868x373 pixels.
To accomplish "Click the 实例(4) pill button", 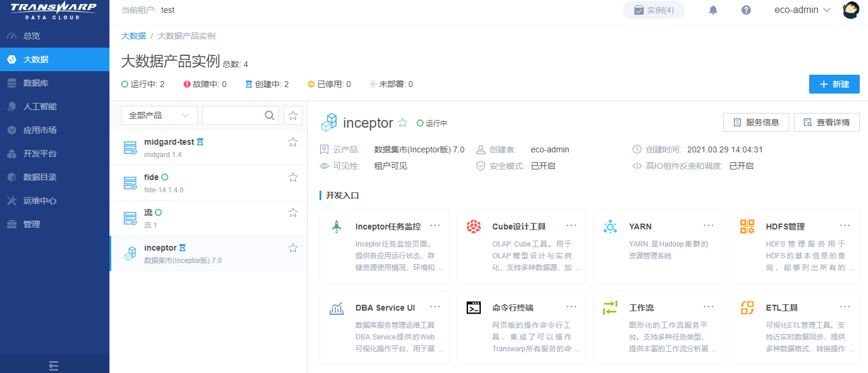I will click(654, 10).
